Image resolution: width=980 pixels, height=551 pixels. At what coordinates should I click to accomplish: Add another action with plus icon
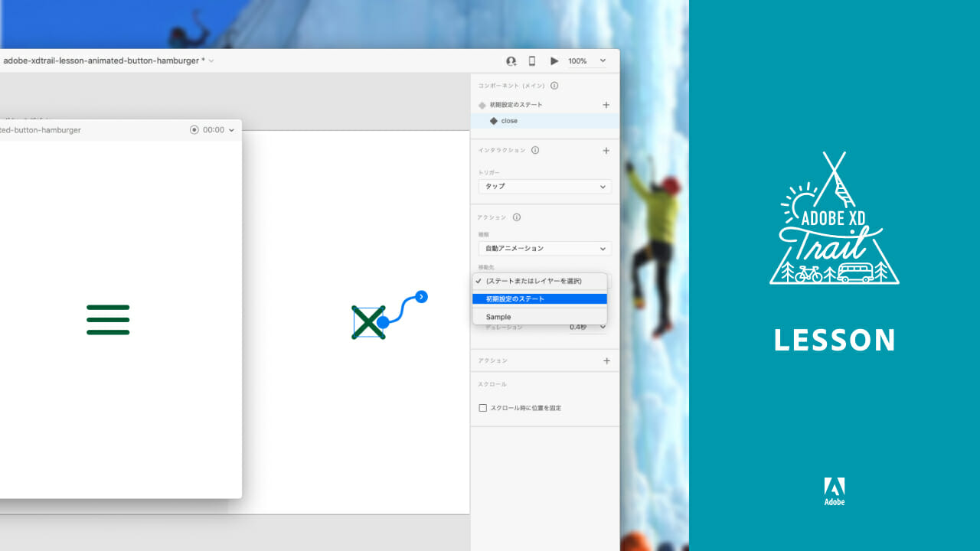click(606, 360)
